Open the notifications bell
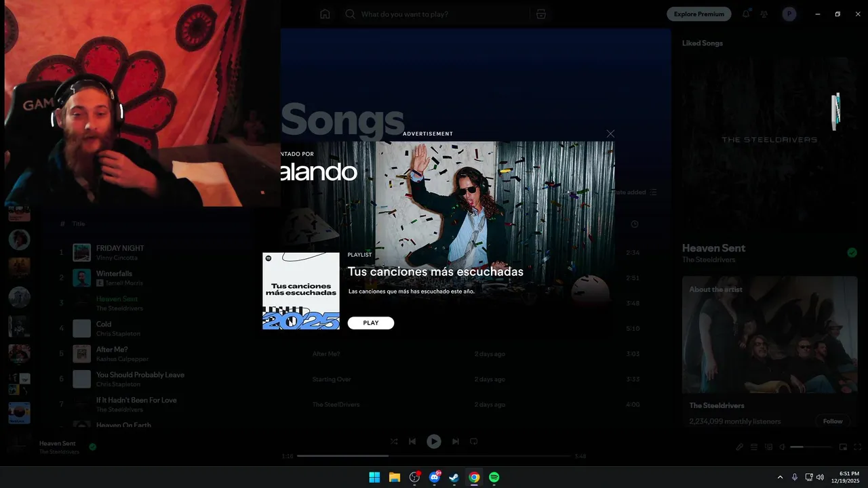This screenshot has height=488, width=868. pos(746,14)
